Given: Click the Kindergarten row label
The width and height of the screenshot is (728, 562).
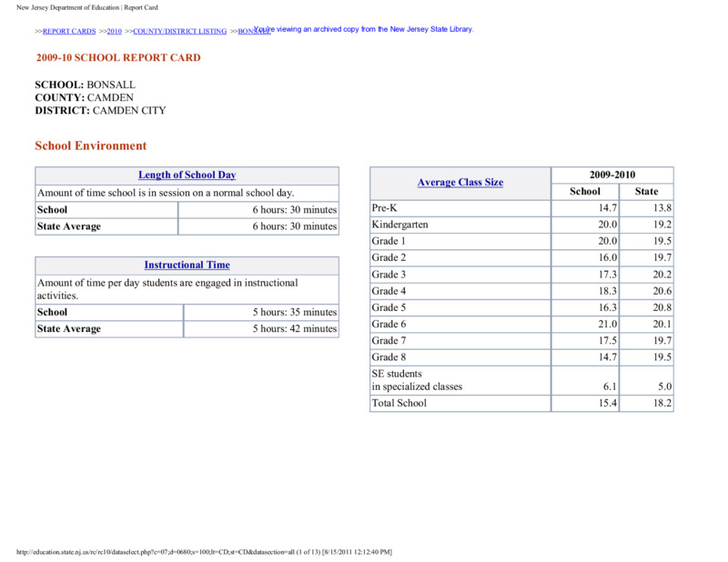Looking at the screenshot, I should click(x=399, y=225).
